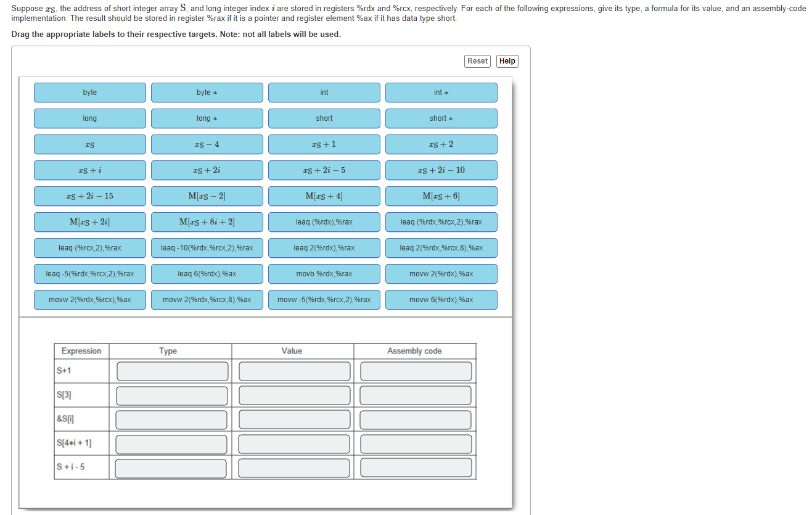Select 'leaq -10(%rdx,%rcx,2),%rax' label

coord(207,248)
